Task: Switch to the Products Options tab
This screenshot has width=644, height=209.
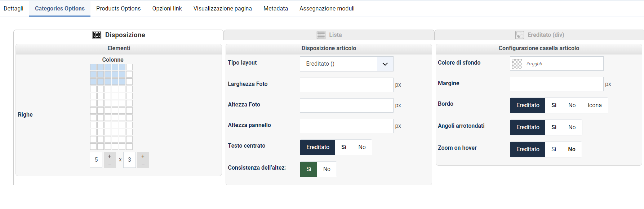Action: (118, 8)
